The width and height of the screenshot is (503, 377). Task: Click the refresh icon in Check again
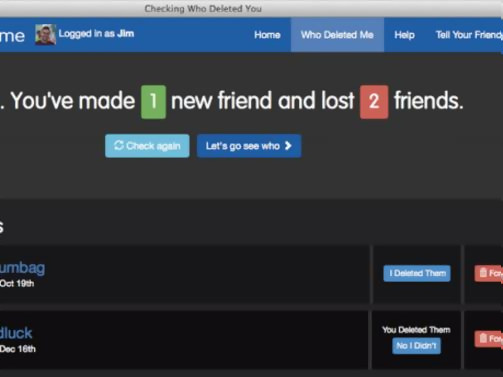pyautogui.click(x=119, y=145)
